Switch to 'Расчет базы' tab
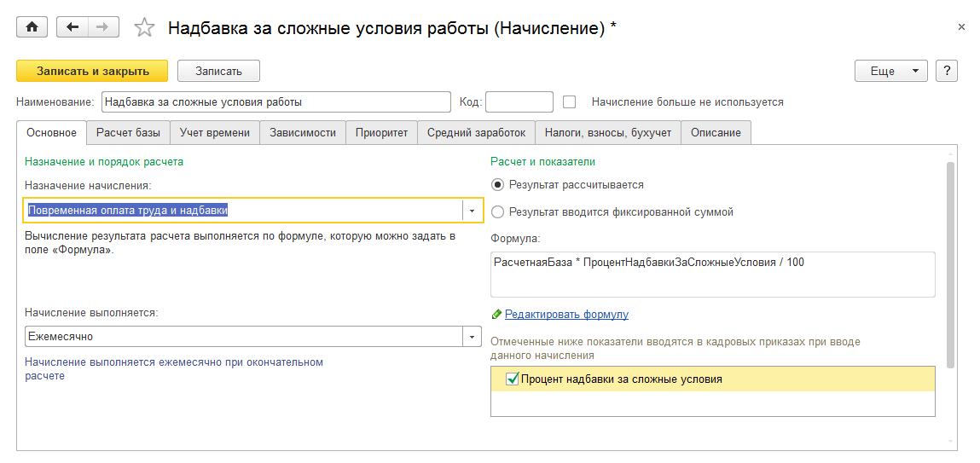The image size is (980, 463). point(128,132)
